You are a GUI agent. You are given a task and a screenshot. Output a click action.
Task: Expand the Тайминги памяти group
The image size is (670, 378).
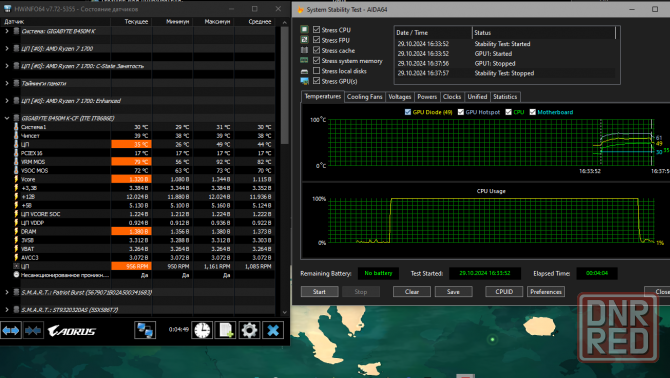click(7, 83)
